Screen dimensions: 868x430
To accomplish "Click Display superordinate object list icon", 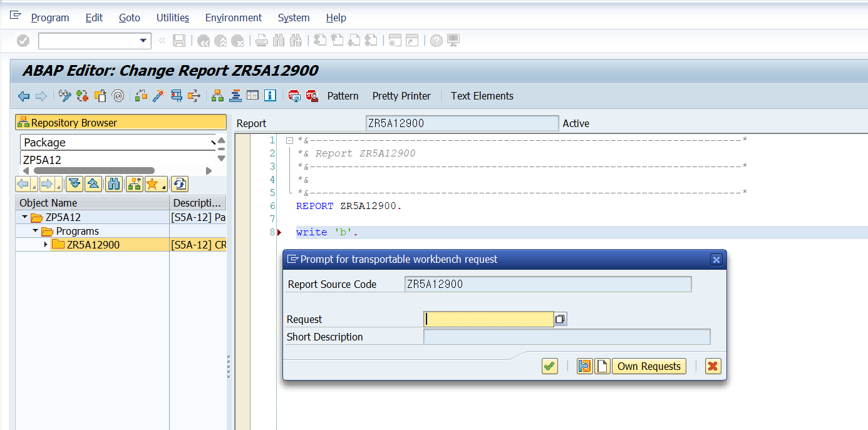I will point(134,184).
